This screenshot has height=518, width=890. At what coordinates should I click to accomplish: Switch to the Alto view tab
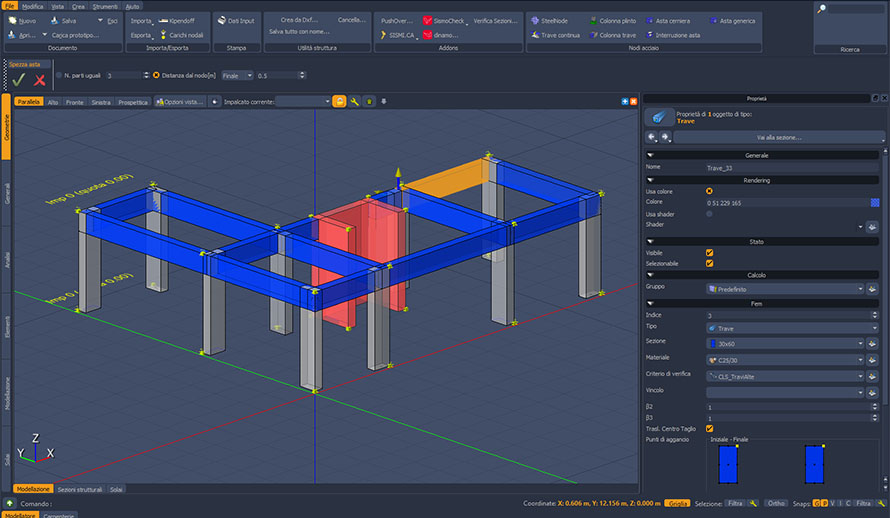tap(53, 102)
